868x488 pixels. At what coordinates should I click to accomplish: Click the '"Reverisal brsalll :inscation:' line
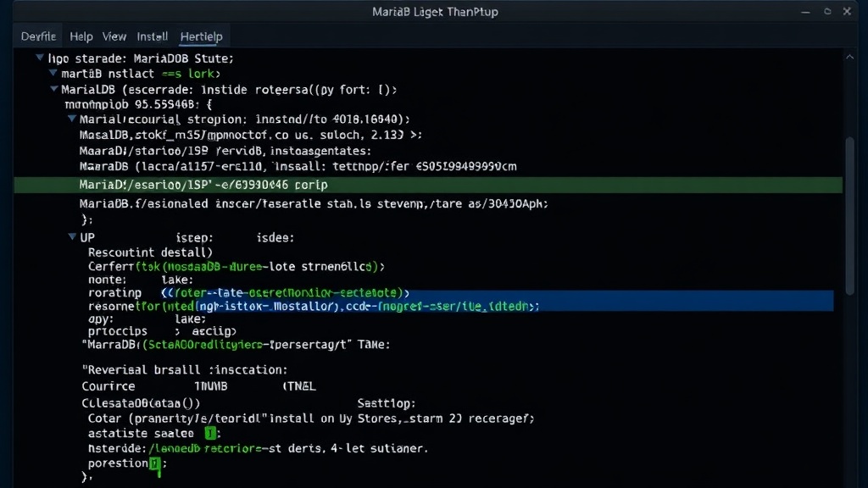184,369
